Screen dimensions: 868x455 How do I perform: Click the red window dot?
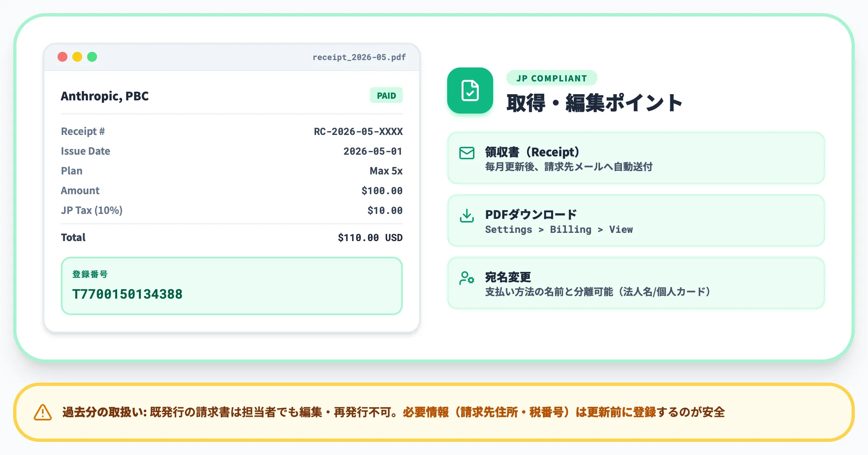pos(62,57)
